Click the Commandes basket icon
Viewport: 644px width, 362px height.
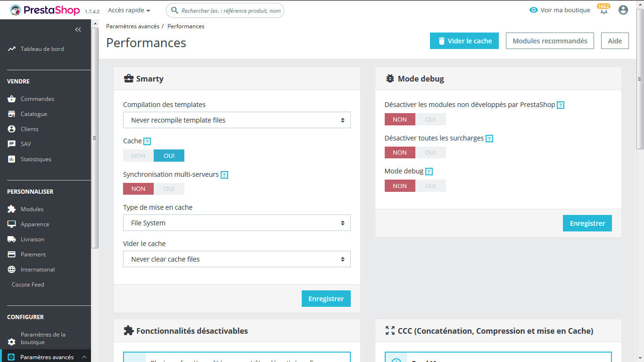[x=12, y=99]
